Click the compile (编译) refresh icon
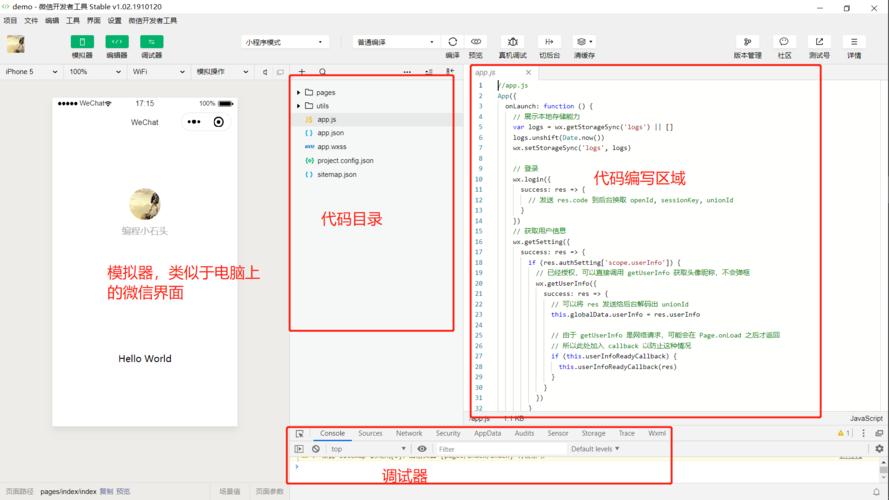Screen dimensions: 889x500 (x=452, y=41)
